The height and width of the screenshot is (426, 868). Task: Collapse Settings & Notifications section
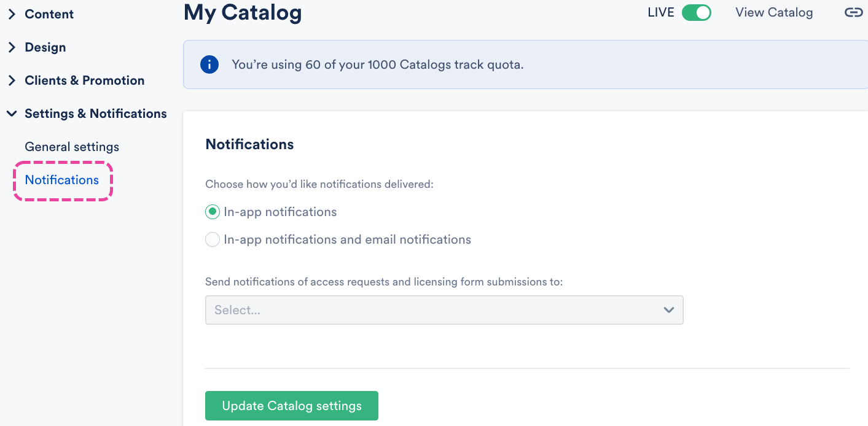[x=95, y=114]
